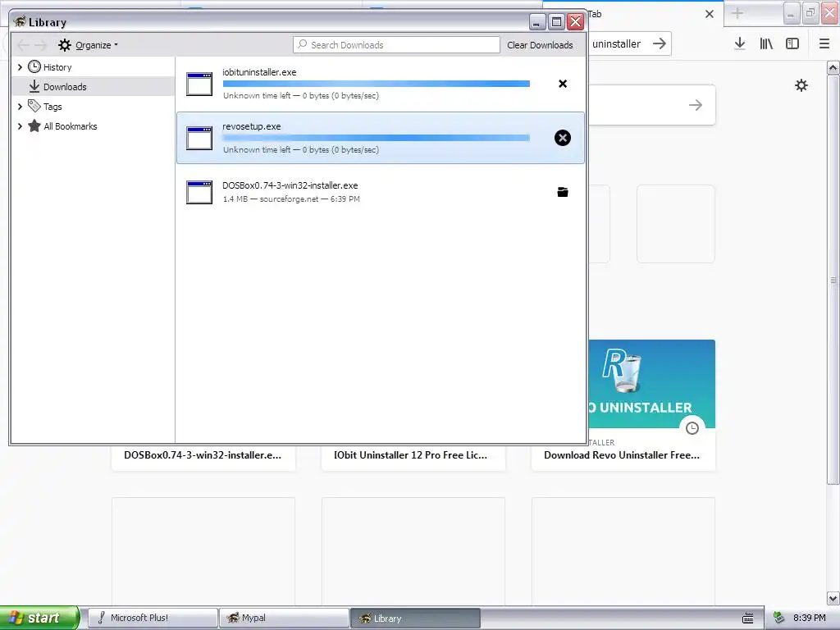Close the current browser tab

(x=710, y=14)
